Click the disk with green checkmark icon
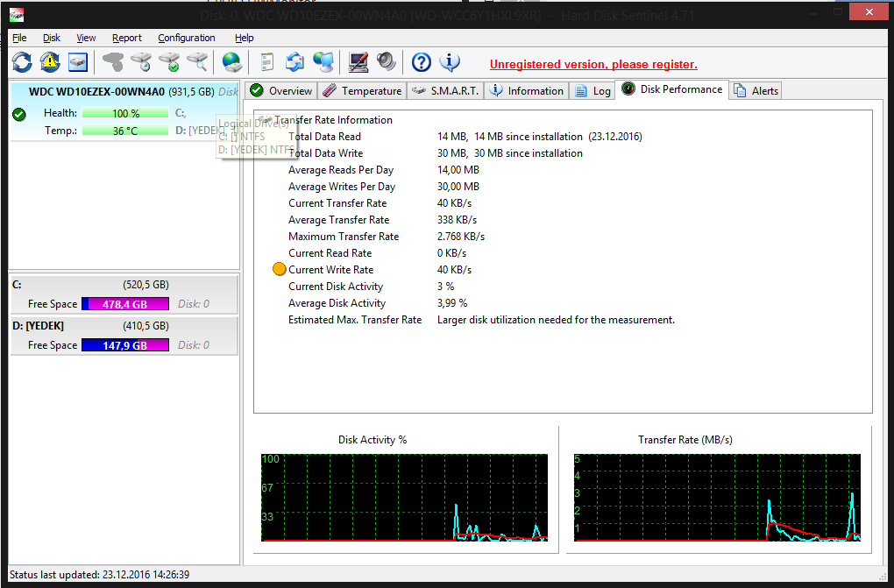 click(x=169, y=61)
